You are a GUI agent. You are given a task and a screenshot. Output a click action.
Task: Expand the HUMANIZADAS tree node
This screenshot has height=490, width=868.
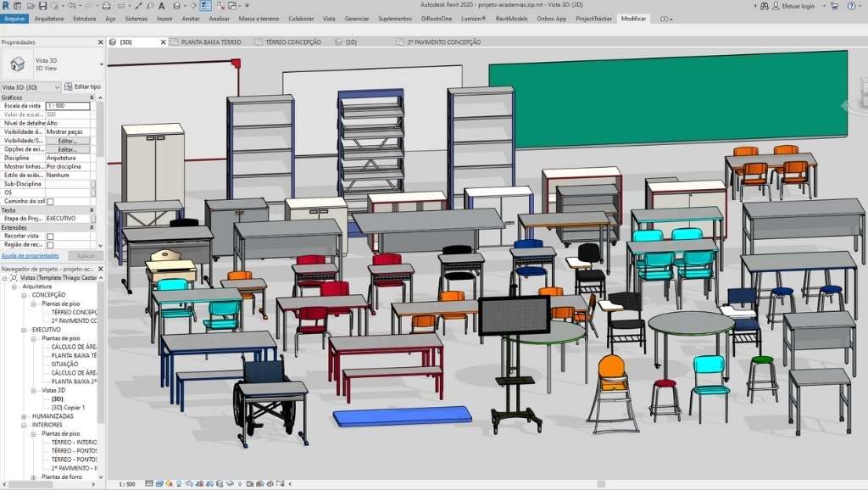click(24, 416)
